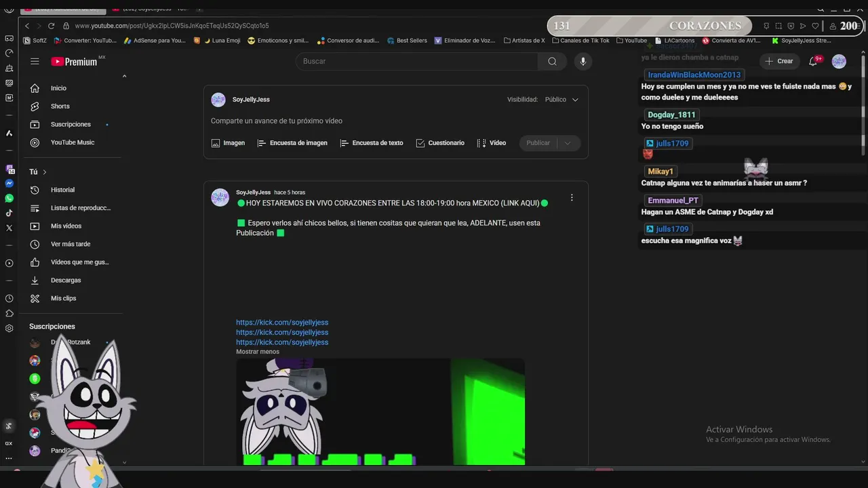Open Best Sellers bookmark
The image size is (868, 488).
coord(407,41)
